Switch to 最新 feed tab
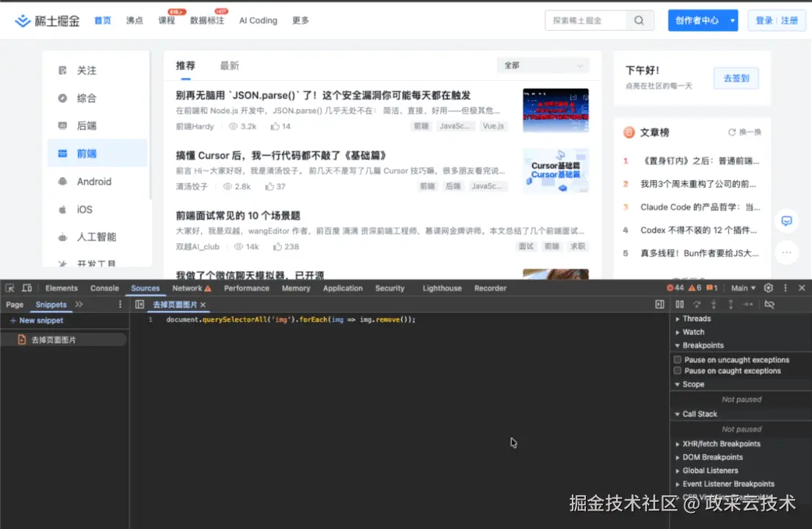This screenshot has width=812, height=529. click(229, 66)
